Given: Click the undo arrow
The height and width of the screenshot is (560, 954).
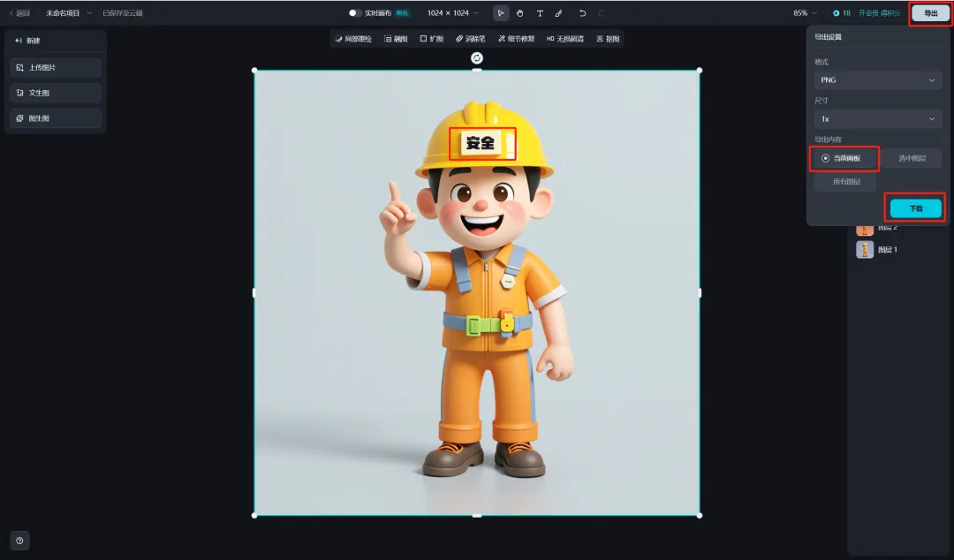Looking at the screenshot, I should coord(582,13).
